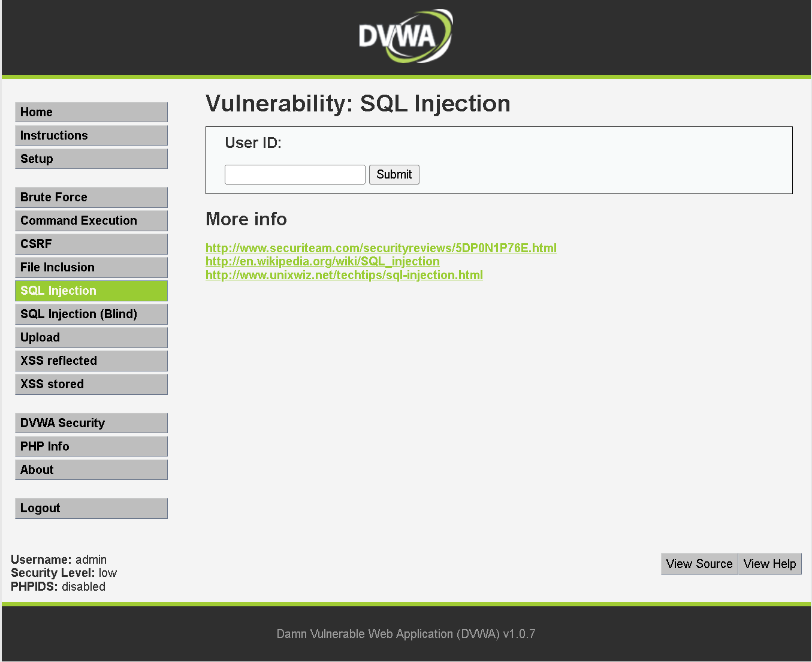Open the unixwiz.net sql-injection link
The height and width of the screenshot is (662, 812).
(344, 275)
